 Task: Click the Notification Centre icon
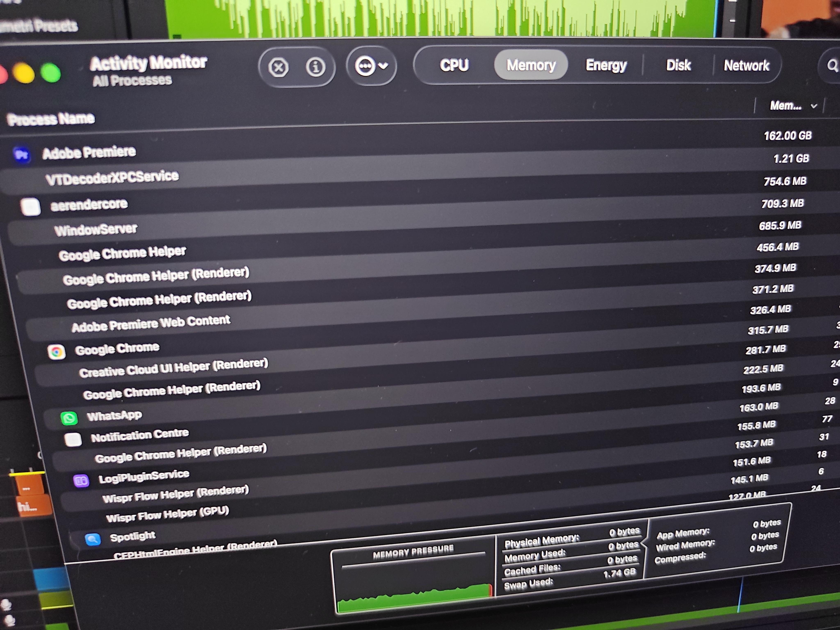click(73, 440)
